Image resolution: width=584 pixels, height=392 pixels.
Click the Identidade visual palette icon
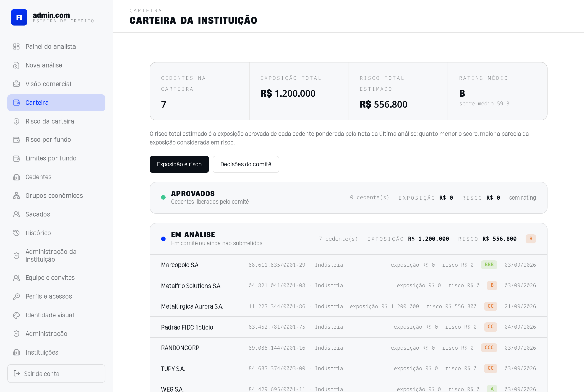(x=16, y=315)
